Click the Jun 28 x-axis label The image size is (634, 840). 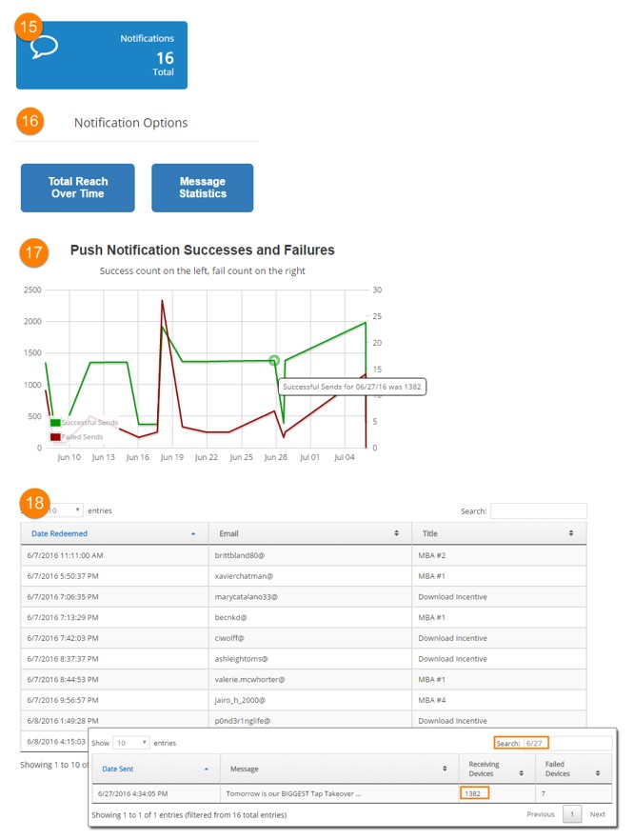point(276,457)
